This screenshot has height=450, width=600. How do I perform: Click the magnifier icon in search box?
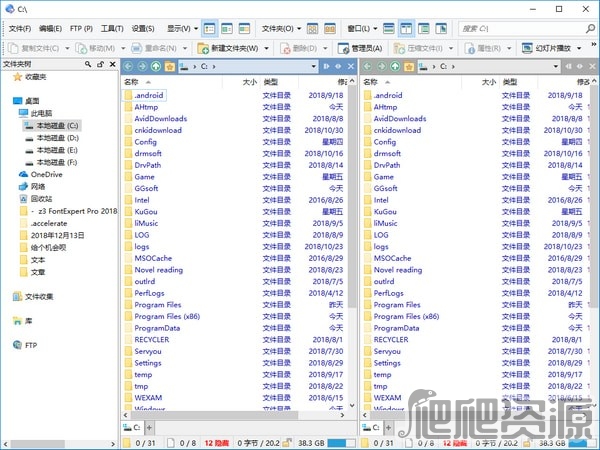590,28
